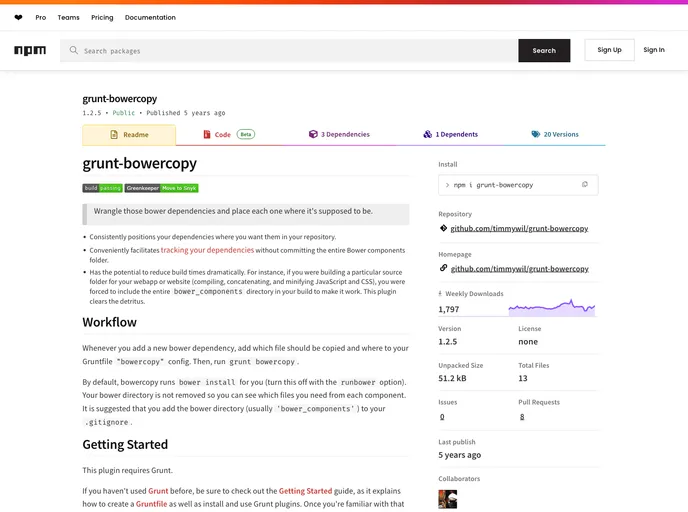Click the Total Files value 13
Image resolution: width=688 pixels, height=512 pixels.
tap(523, 378)
